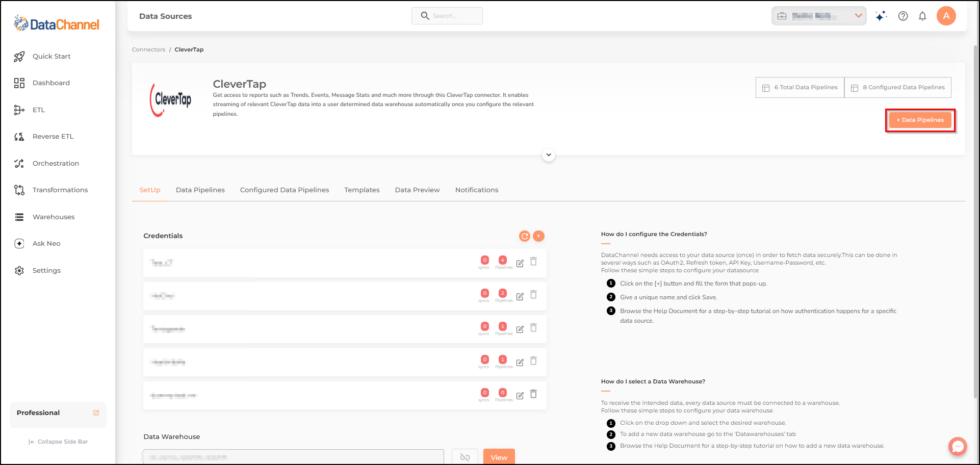The height and width of the screenshot is (465, 980).
Task: Refresh the credentials list
Action: [x=524, y=236]
